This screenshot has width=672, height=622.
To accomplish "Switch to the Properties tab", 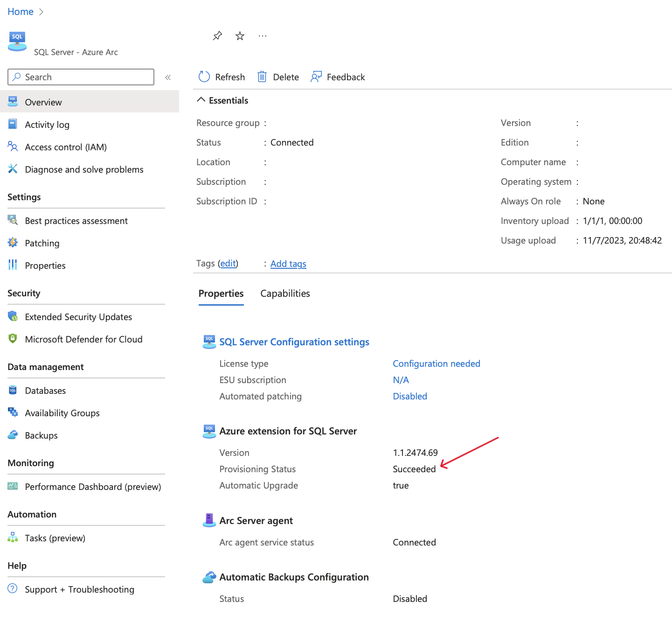I will (x=221, y=294).
